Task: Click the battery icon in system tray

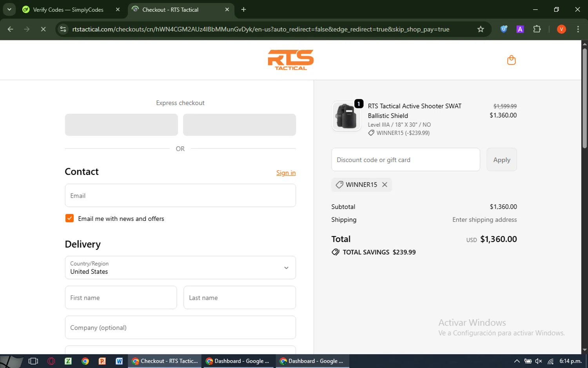Action: click(528, 361)
